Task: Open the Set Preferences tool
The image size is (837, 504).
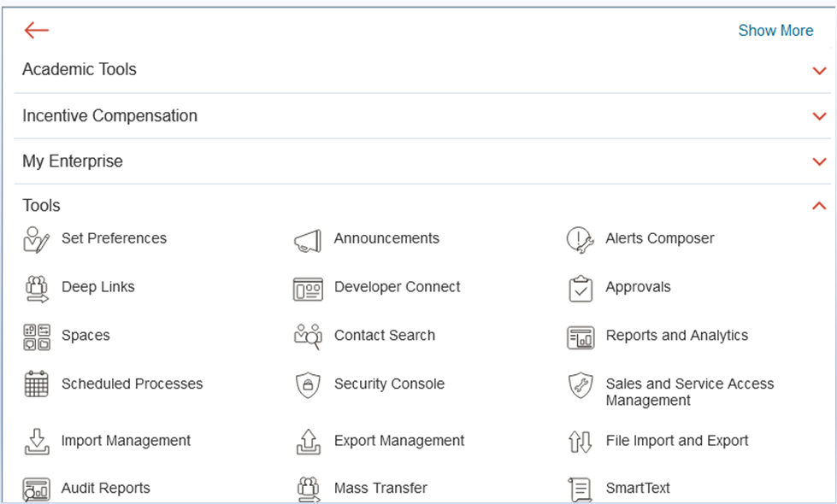Action: [x=114, y=238]
